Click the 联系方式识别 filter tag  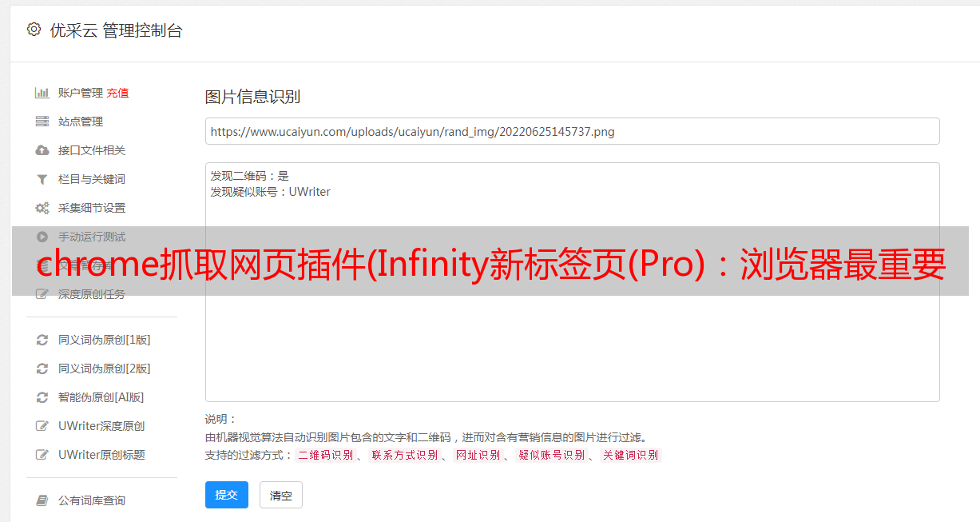point(405,455)
